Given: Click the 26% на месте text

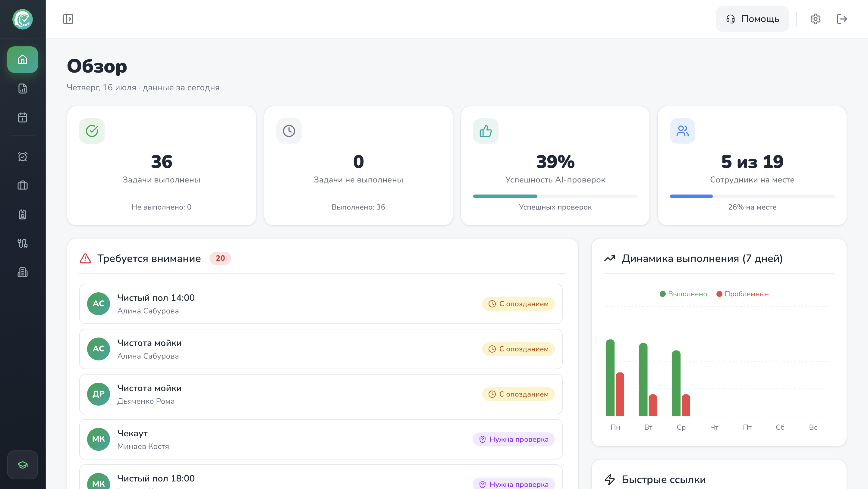Looking at the screenshot, I should tap(752, 207).
